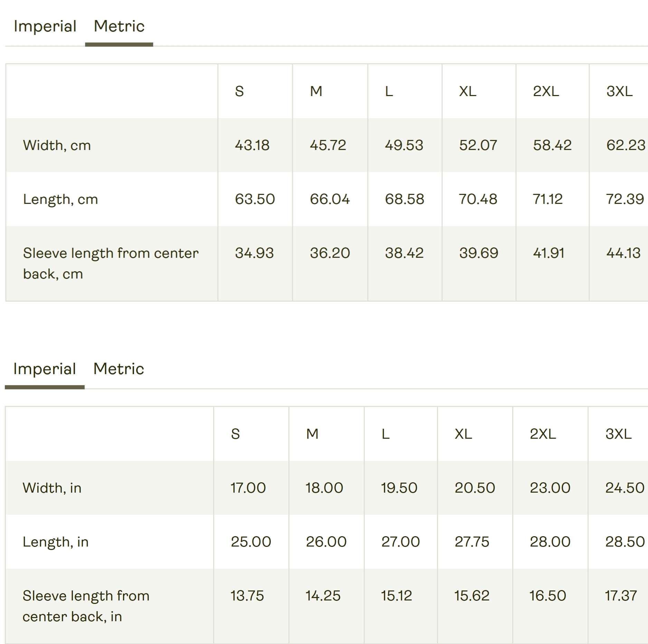The height and width of the screenshot is (644, 648).
Task: Click "Sleeve length from center back, in" label
Action: pyautogui.click(x=86, y=606)
